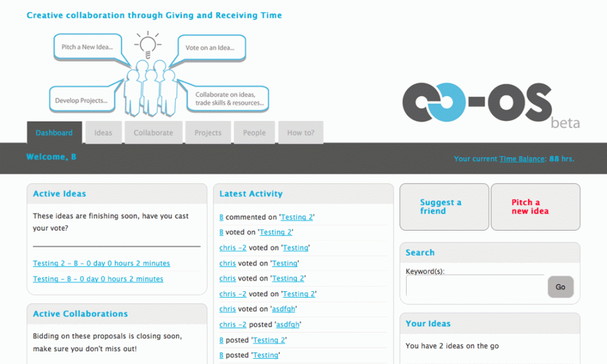Open 'Testing 2 - B - 0 day 0 hours 2 minutes' idea
Image resolution: width=607 pixels, height=364 pixels.
point(101,263)
